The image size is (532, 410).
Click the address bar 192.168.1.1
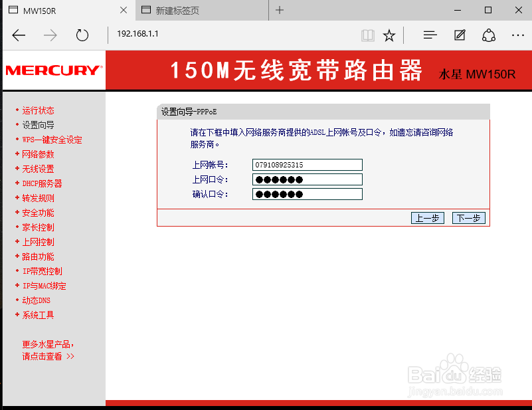(137, 34)
